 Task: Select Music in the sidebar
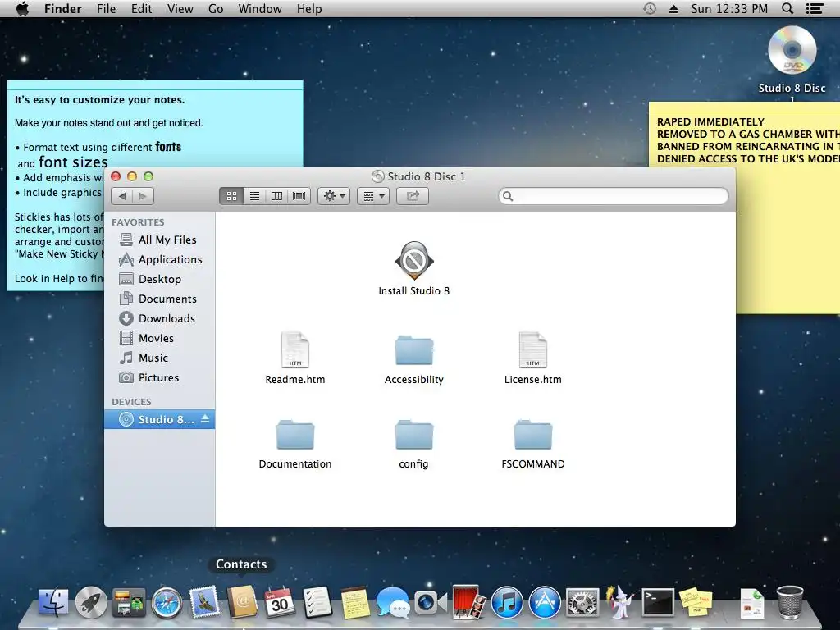coord(160,358)
